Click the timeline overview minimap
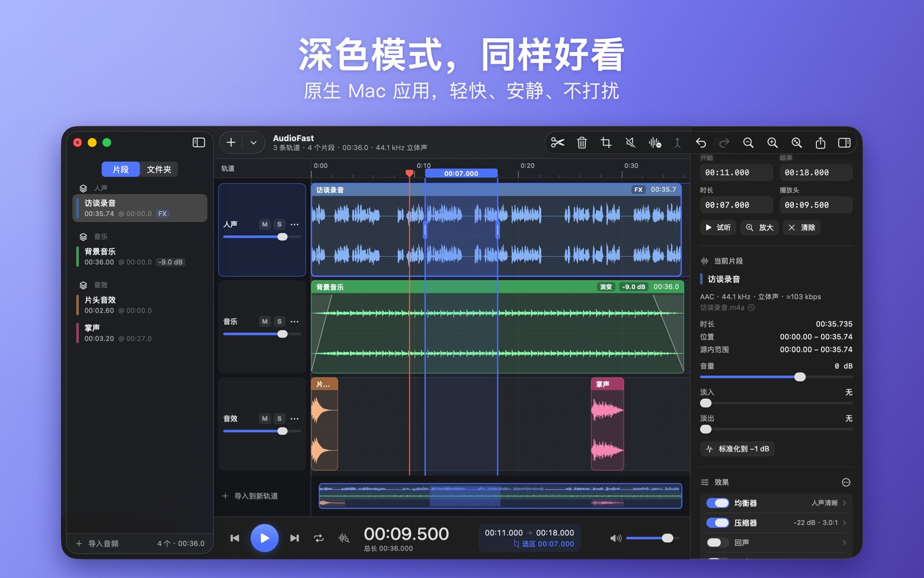Image resolution: width=924 pixels, height=578 pixels. point(500,496)
